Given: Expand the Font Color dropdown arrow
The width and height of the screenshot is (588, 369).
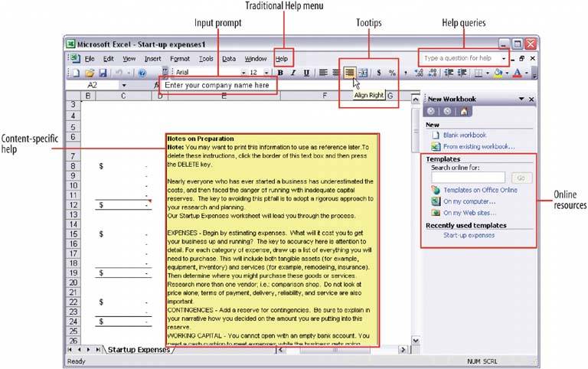Looking at the screenshot, I should 527,73.
